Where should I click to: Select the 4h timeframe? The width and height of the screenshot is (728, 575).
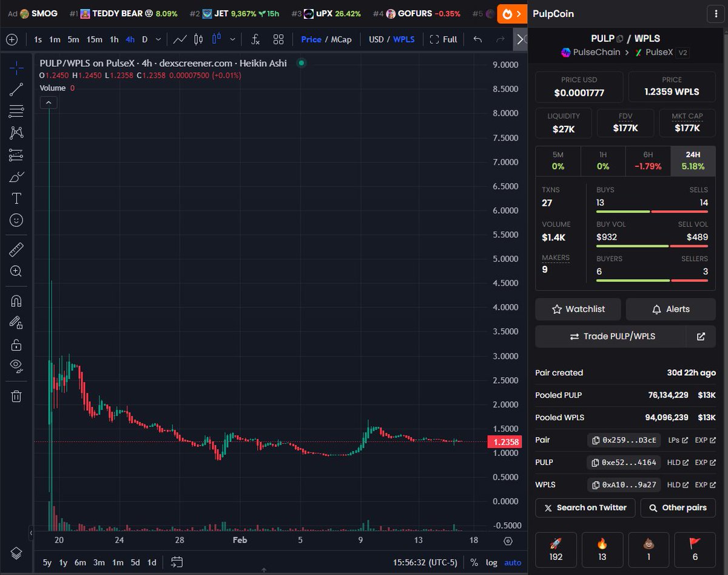coord(130,39)
